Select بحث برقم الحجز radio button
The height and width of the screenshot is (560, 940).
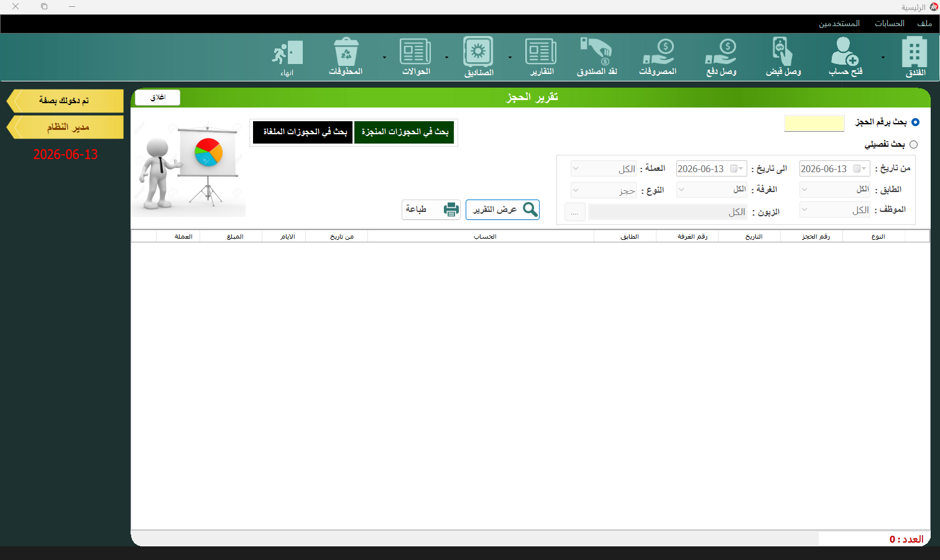(x=915, y=122)
